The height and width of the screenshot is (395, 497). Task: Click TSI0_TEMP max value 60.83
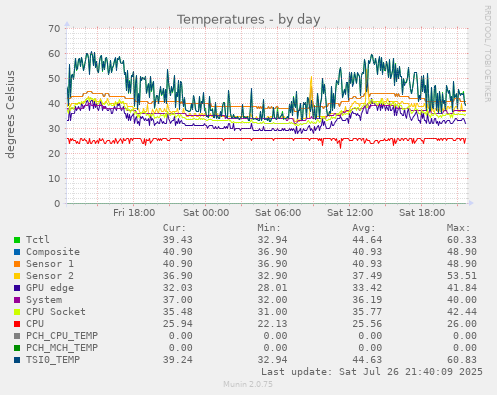pos(462,360)
